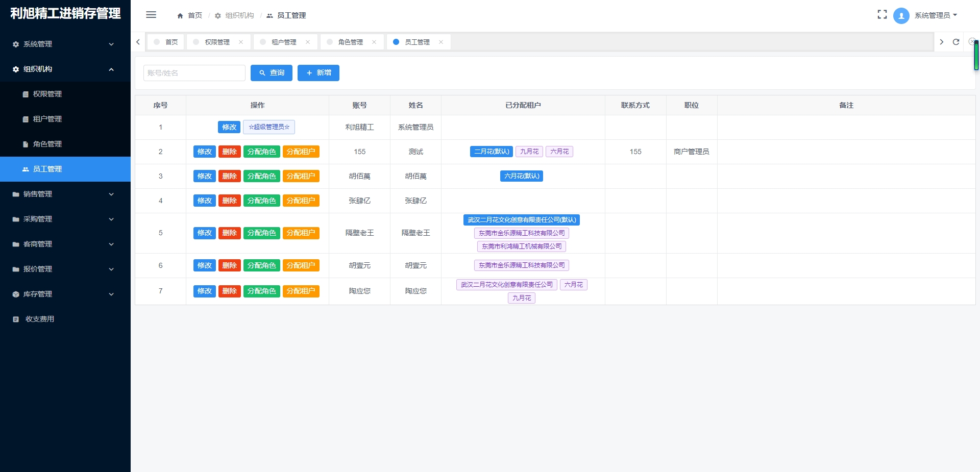Expand the 报价管理 menu chevron

point(111,269)
